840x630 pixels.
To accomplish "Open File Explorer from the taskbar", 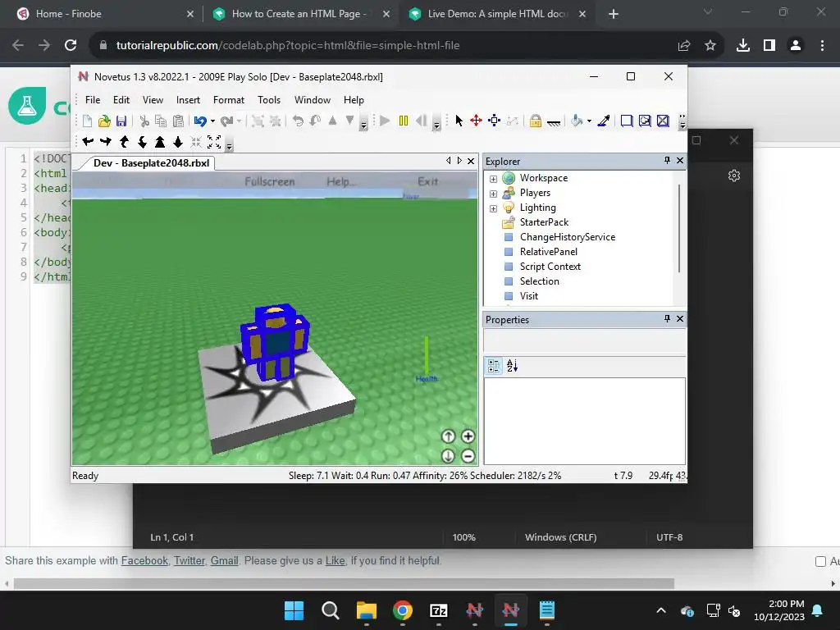I will coord(367,610).
